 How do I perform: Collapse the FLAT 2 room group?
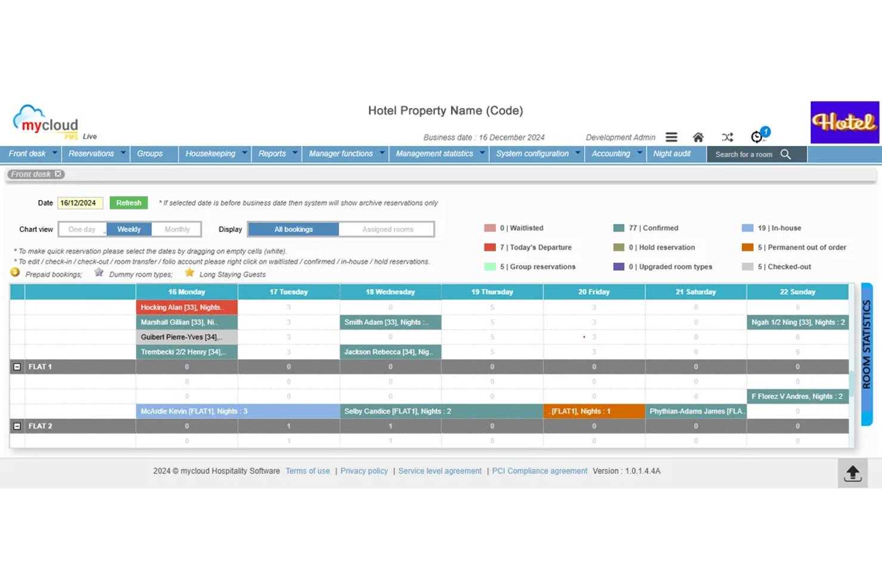coord(17,427)
